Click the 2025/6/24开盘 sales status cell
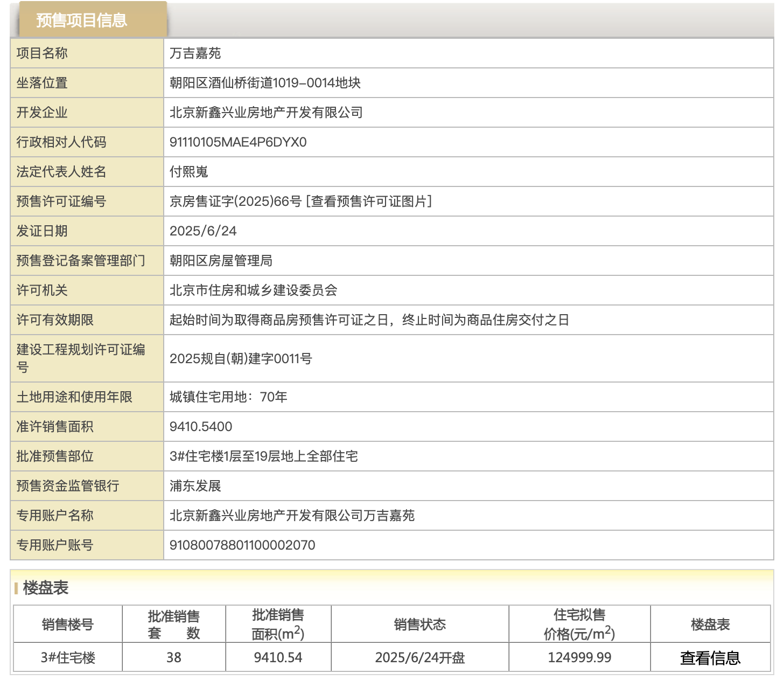 [x=420, y=658]
